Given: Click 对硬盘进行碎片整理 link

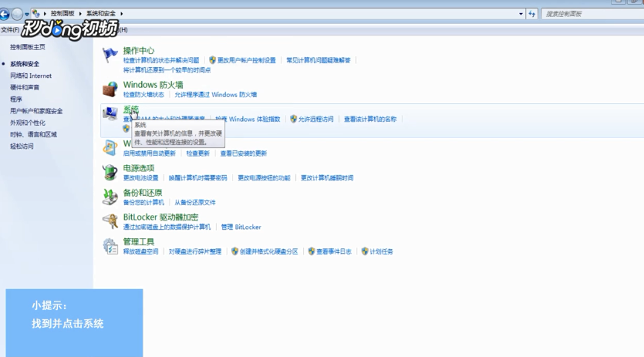Looking at the screenshot, I should [x=195, y=251].
